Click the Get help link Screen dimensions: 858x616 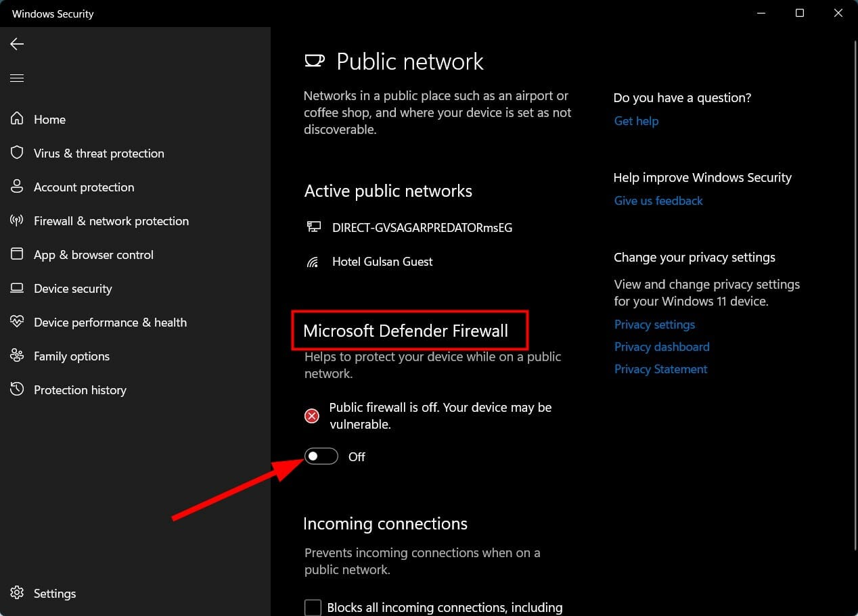coord(636,121)
